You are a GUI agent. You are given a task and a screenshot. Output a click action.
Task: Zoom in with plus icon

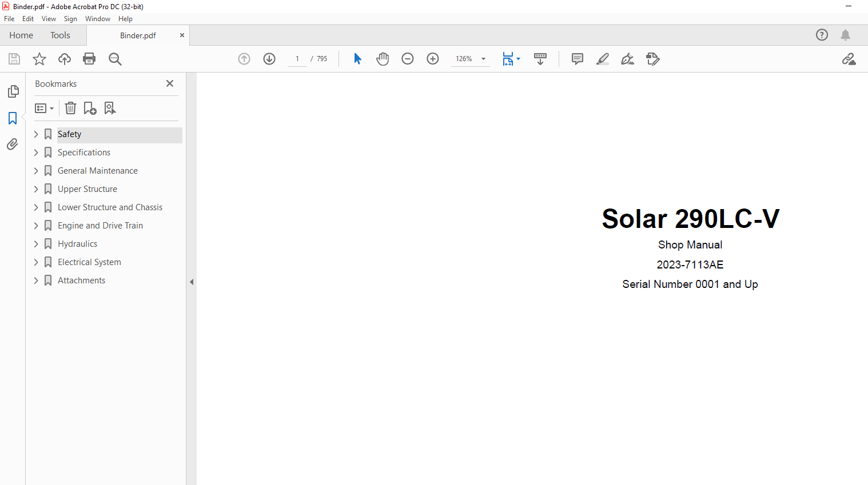433,59
